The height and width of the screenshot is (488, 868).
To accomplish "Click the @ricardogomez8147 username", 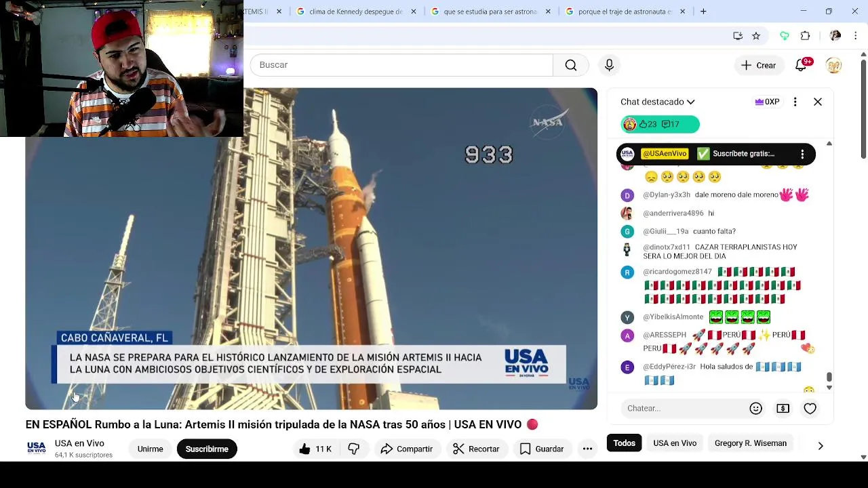I will click(x=677, y=272).
